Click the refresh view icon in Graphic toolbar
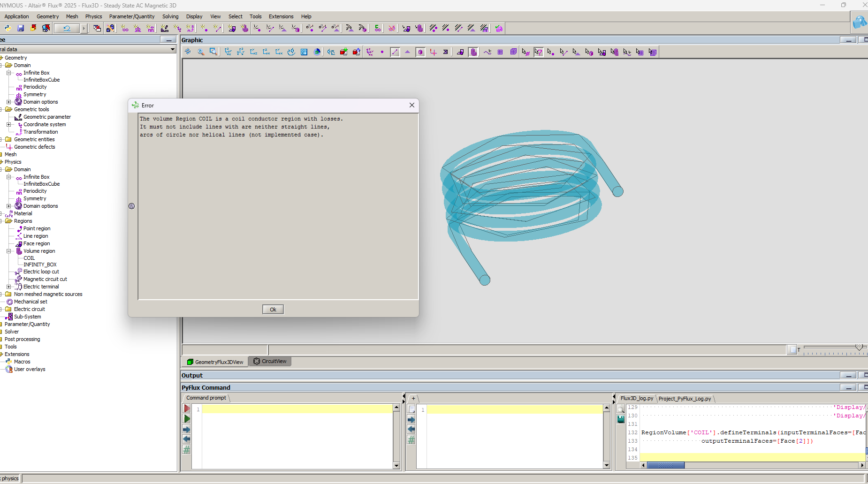This screenshot has height=484, width=868. pos(188,52)
